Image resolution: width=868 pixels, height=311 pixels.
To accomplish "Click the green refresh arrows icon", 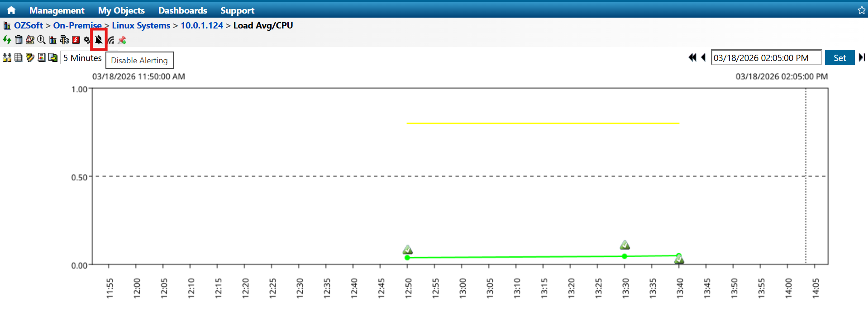I will 7,40.
